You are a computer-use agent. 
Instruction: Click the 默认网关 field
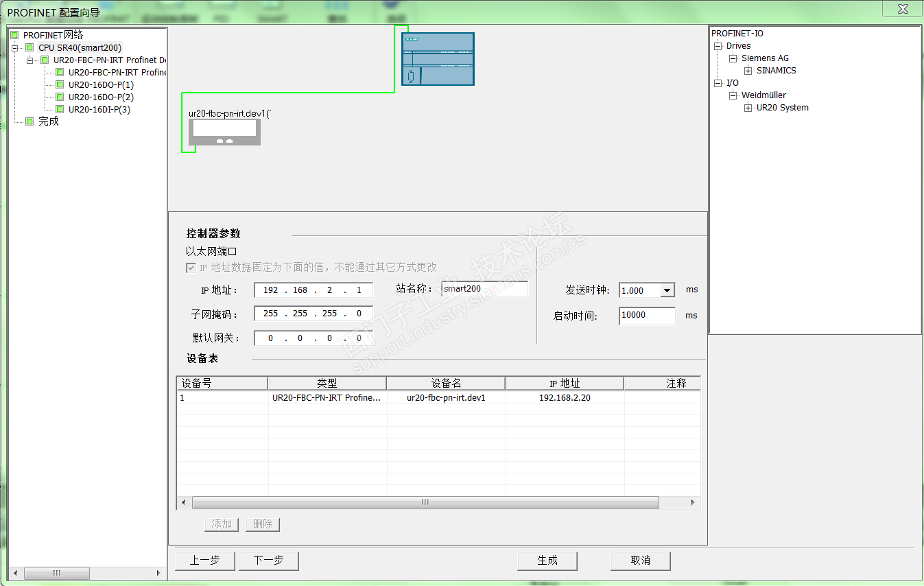point(313,338)
